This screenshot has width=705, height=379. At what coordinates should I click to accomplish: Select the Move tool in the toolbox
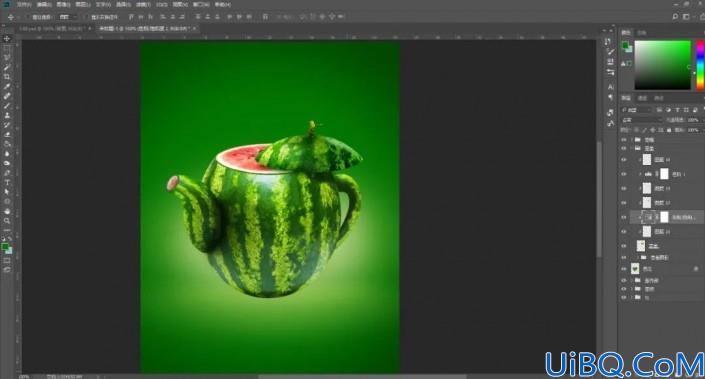[7, 39]
